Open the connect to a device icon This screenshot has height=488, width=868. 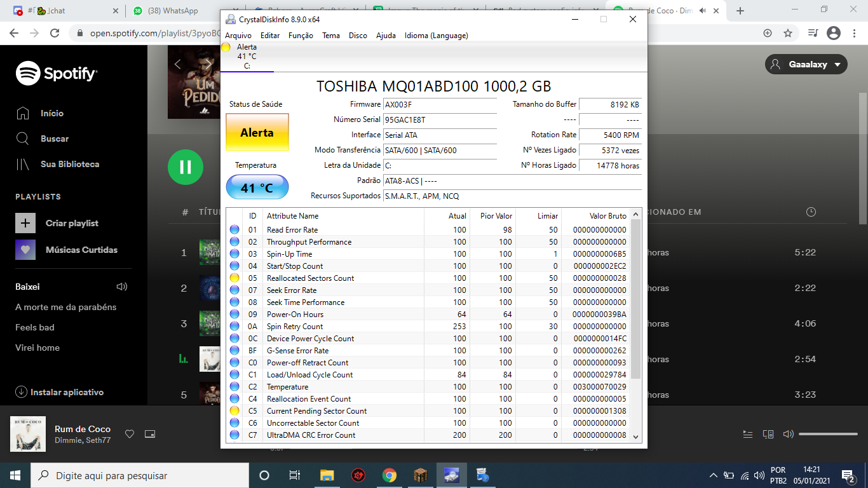pyautogui.click(x=768, y=434)
